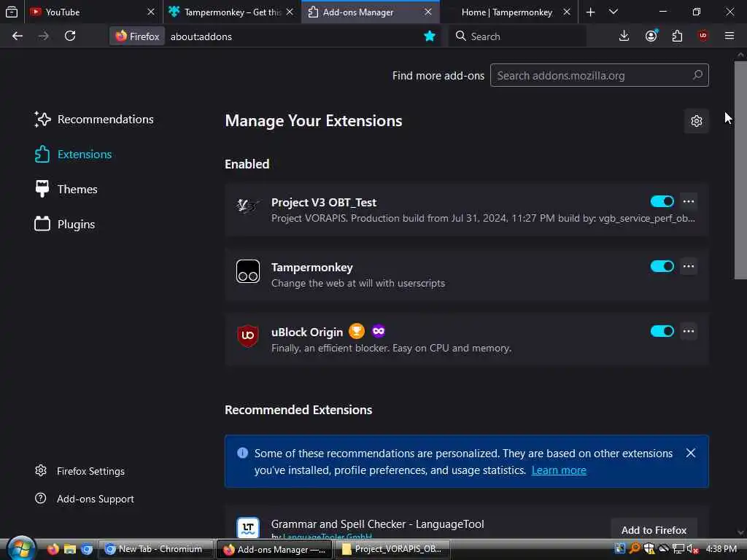Viewport: 747px width, 560px height.
Task: Click the uBlock Origin shield icon in list
Action: pos(248,335)
